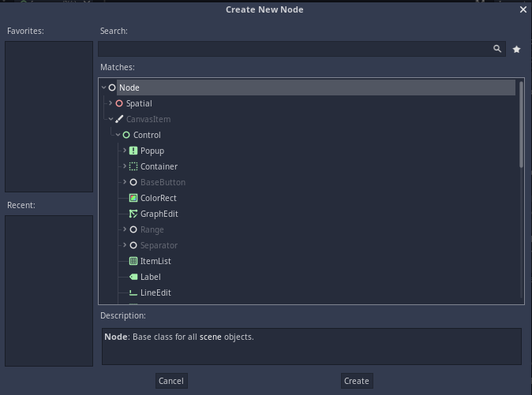
Task: Select the CanvasItem entry
Action: 148,119
